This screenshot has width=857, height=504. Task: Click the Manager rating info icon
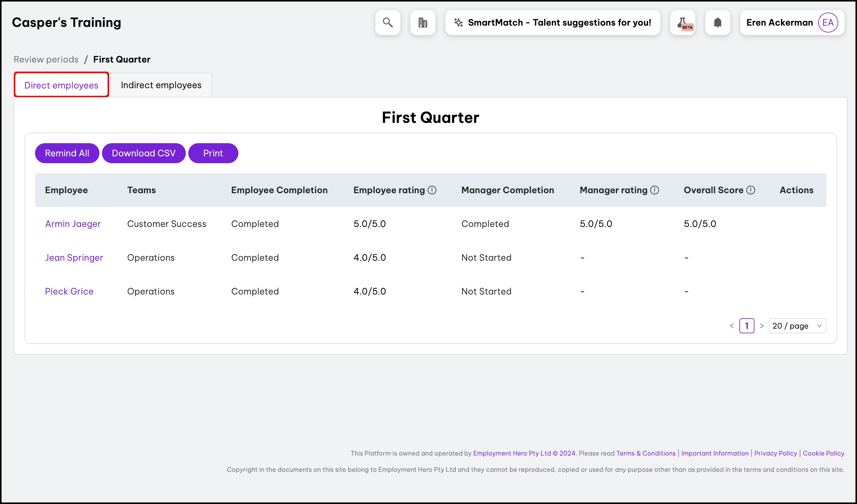pos(655,190)
